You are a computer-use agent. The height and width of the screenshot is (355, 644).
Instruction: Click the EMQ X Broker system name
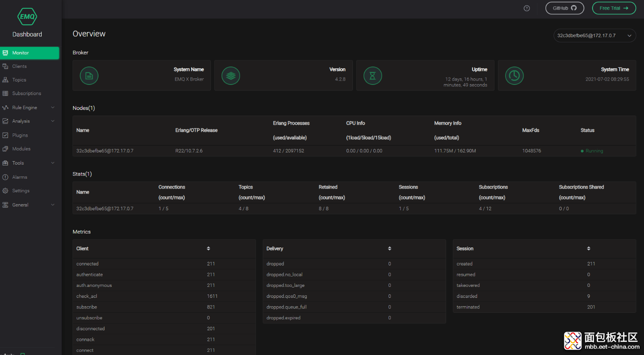coord(189,79)
